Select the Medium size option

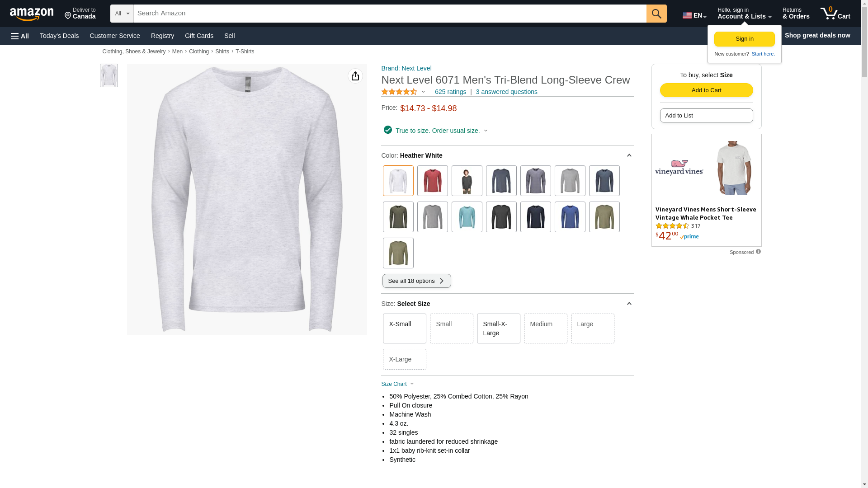(x=545, y=328)
